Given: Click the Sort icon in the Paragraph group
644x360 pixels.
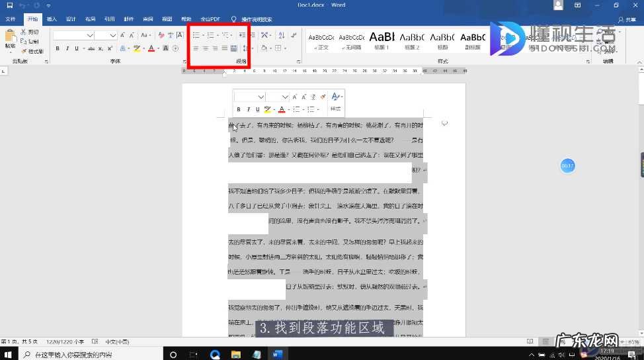Looking at the screenshot, I should [282, 35].
